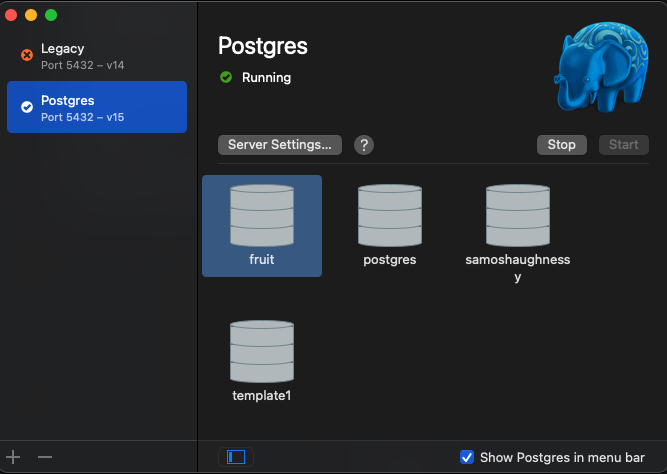Click the Postgres v15 checkmark status icon
The height and width of the screenshot is (474, 667).
click(27, 107)
